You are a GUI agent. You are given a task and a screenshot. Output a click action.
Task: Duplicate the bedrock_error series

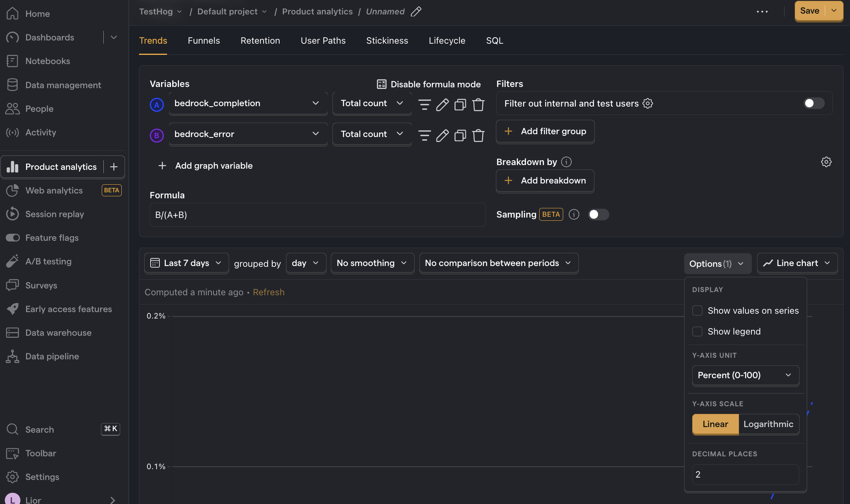[460, 135]
